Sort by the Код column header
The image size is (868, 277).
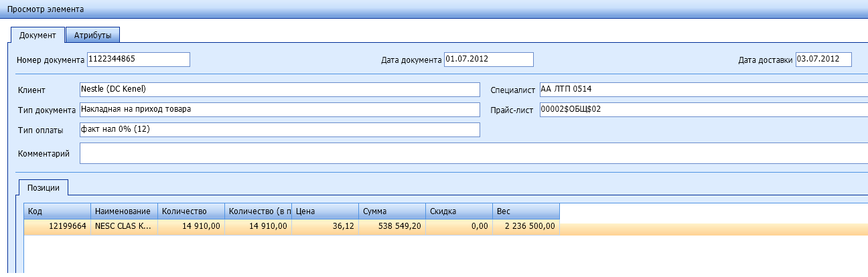coord(57,211)
